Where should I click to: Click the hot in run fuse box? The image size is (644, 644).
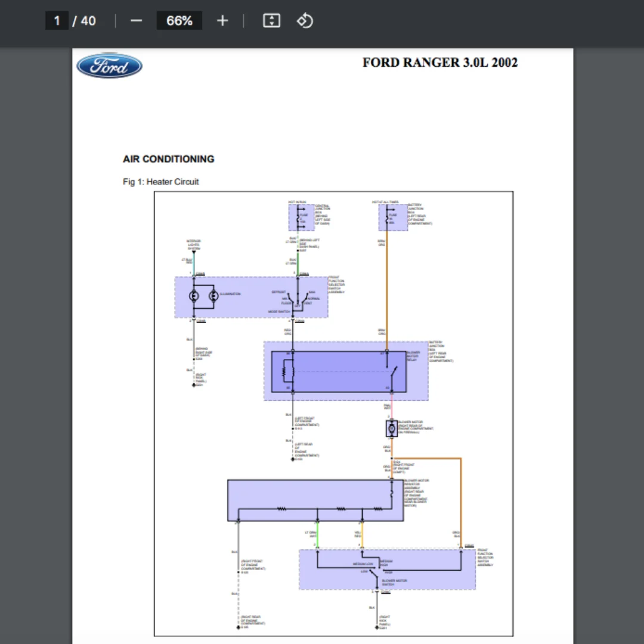click(x=302, y=217)
